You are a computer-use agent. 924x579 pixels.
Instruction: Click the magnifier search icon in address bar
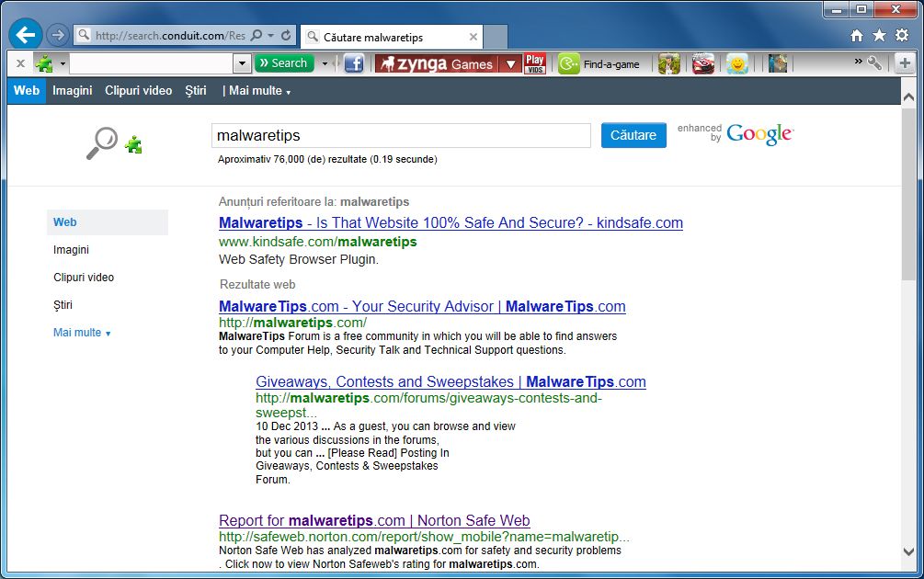click(x=257, y=35)
